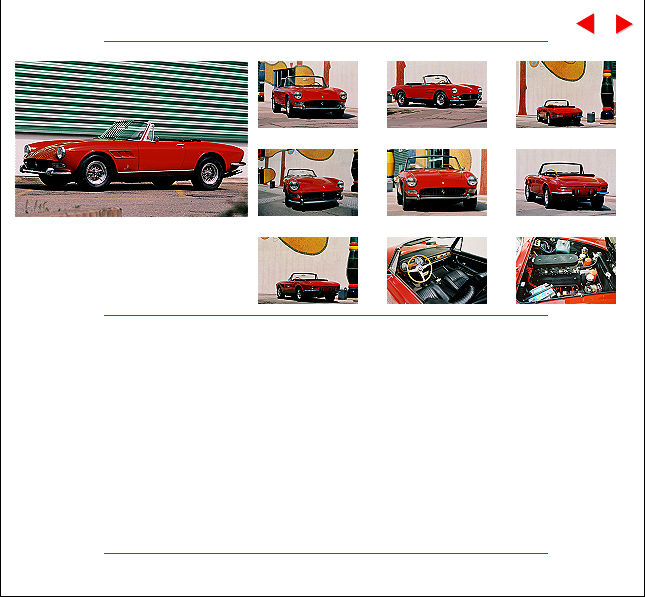This screenshot has height=597, width=645.
Task: Open thumbnail of head-on front grille view
Action: point(437,182)
